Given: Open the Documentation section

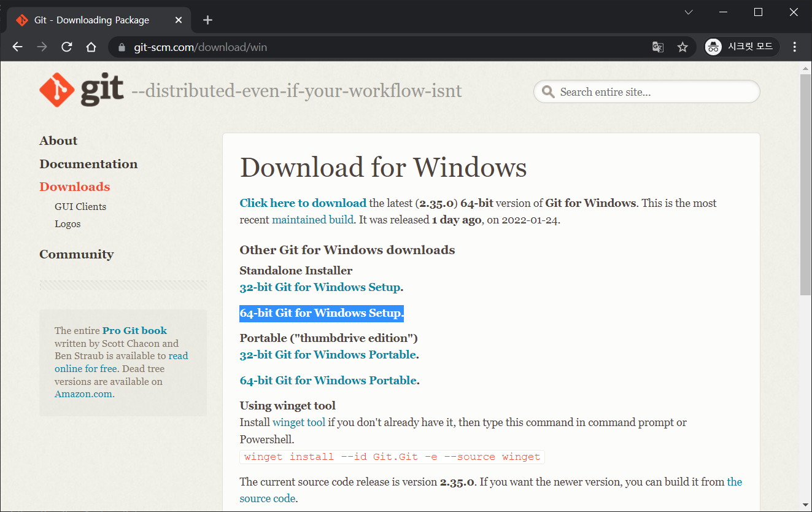Looking at the screenshot, I should 88,164.
